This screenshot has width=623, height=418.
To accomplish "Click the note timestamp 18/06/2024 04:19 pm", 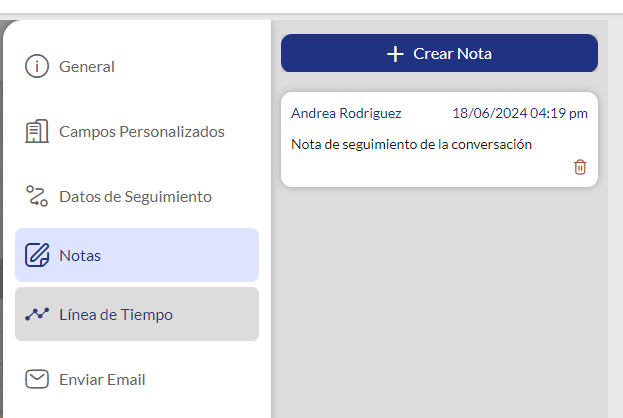I will coord(519,113).
